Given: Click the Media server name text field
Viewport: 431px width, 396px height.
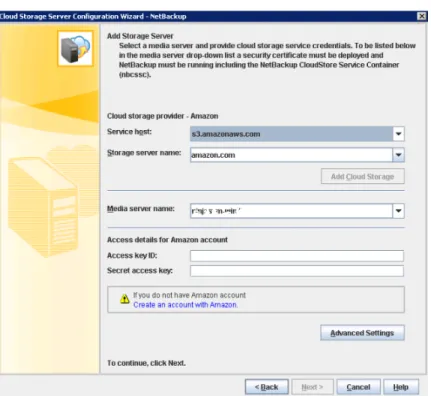Looking at the screenshot, I should 291,211.
